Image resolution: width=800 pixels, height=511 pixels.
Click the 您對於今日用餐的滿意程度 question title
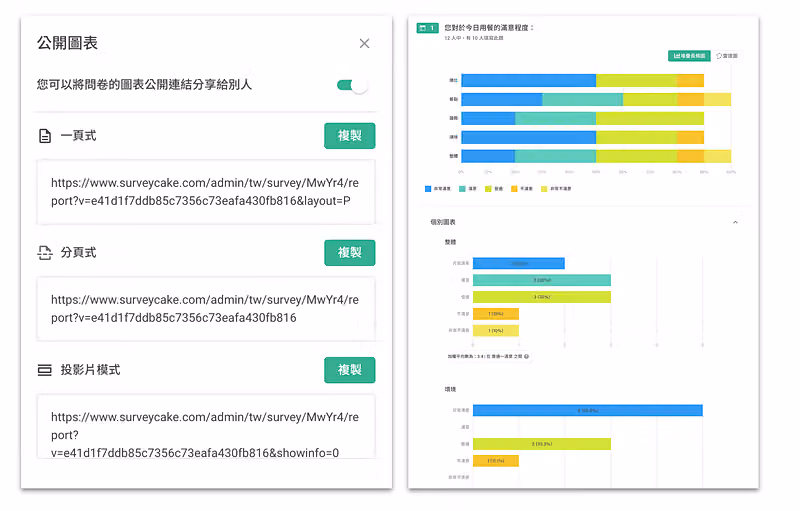(489, 28)
